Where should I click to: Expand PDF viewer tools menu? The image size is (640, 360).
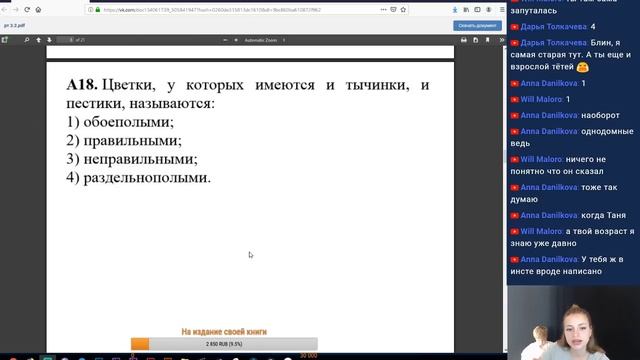point(502,40)
